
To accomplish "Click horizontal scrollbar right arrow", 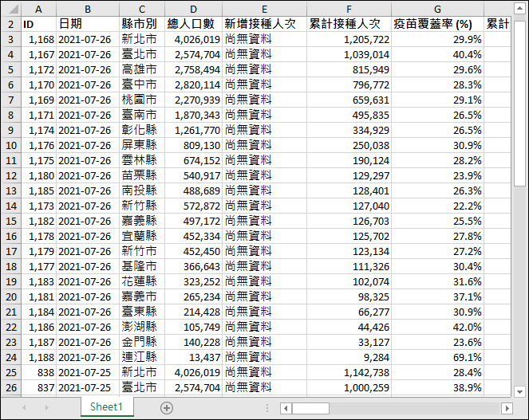I will click(507, 409).
